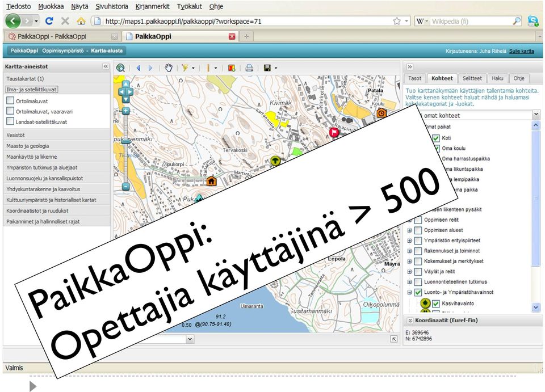The image size is (545, 392).
Task: Click the search magnifier in Wikipedia box
Action: tap(517, 21)
